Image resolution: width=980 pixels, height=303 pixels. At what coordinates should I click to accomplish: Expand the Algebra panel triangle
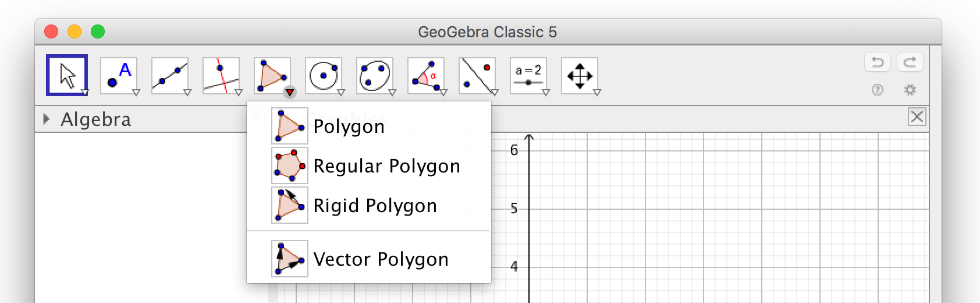coord(46,119)
